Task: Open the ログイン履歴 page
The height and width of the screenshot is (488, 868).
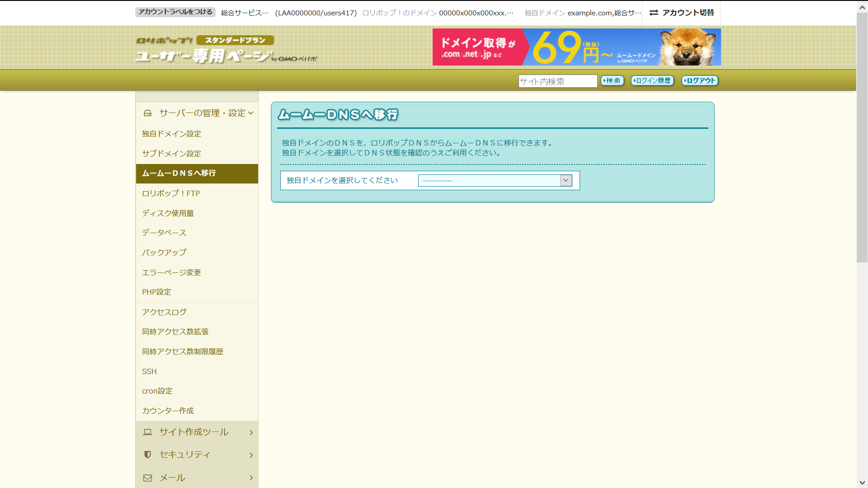Action: [x=652, y=81]
